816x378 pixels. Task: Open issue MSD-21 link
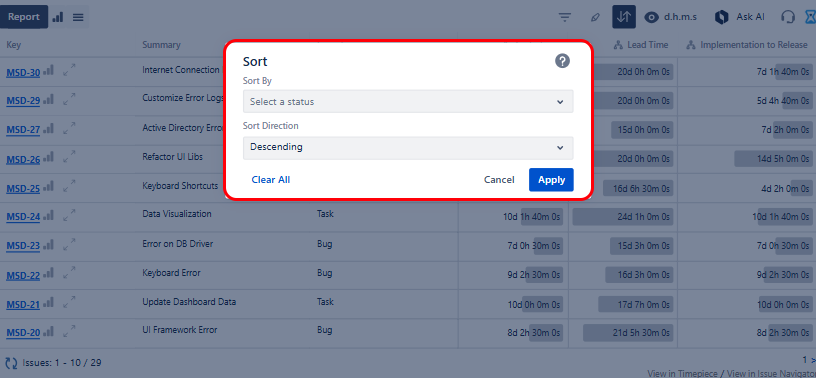(x=23, y=305)
